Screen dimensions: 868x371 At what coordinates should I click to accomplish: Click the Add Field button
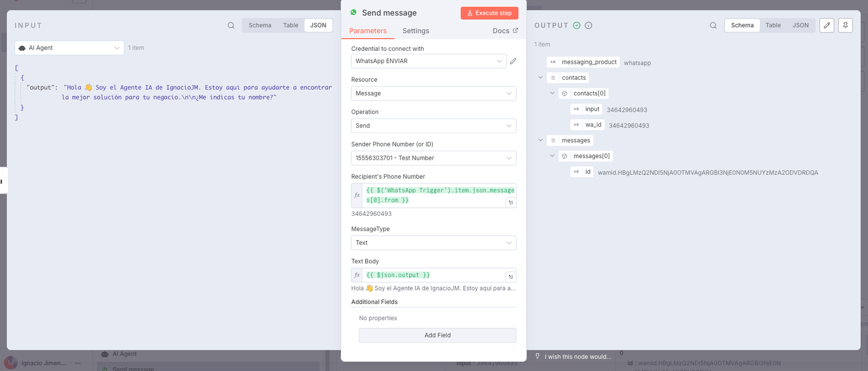pos(437,335)
